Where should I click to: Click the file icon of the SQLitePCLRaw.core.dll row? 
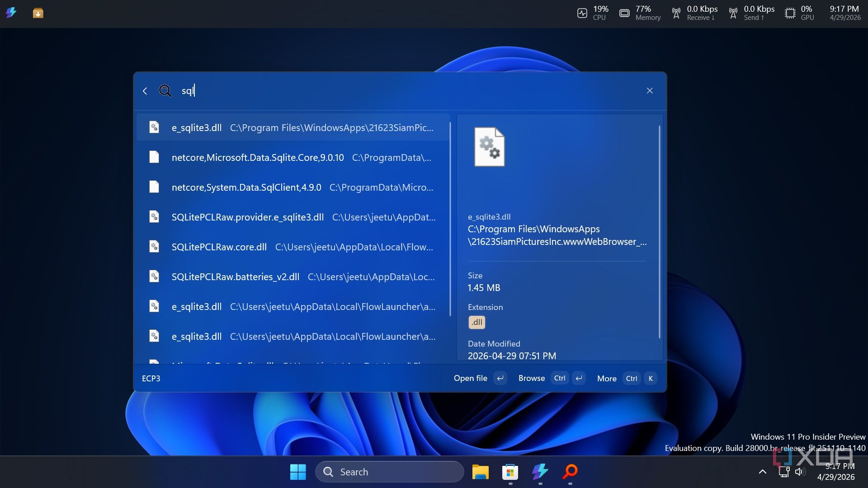154,247
